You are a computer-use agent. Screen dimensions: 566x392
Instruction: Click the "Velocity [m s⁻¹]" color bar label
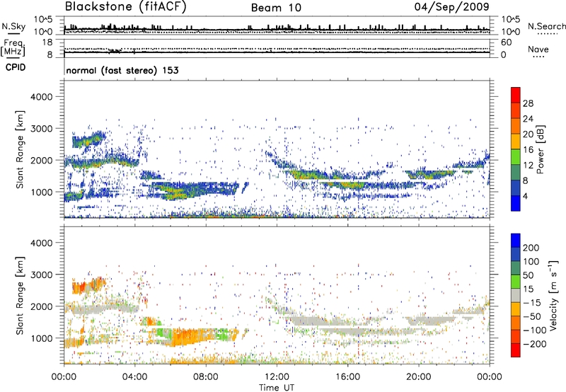pos(553,295)
